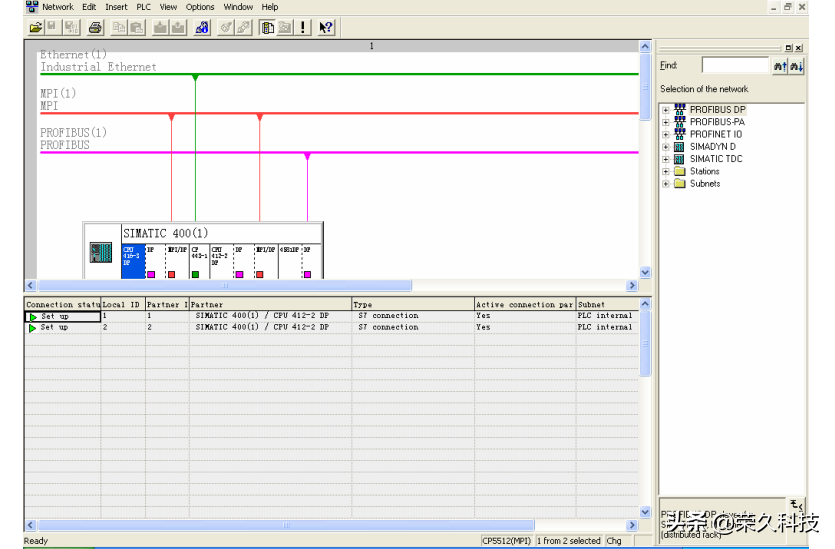
Task: Click the Open folder toolbar icon
Action: (x=35, y=28)
